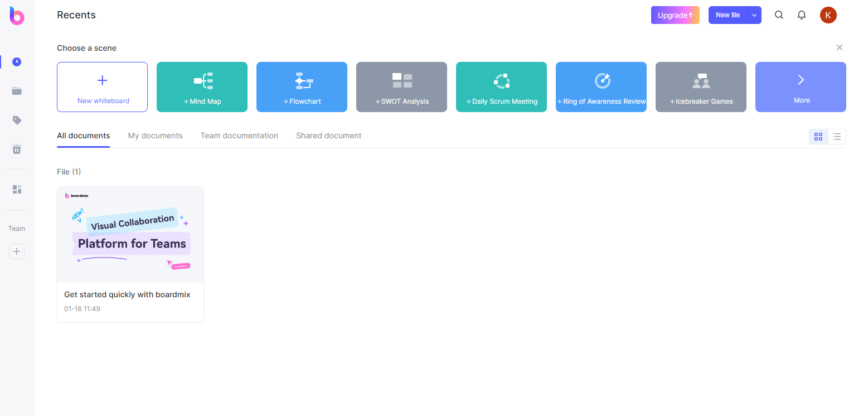
Task: Create a Mind Map scene
Action: coord(202,87)
